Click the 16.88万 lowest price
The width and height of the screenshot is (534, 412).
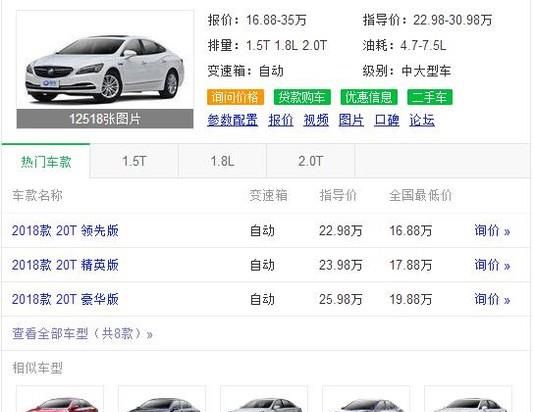click(411, 231)
